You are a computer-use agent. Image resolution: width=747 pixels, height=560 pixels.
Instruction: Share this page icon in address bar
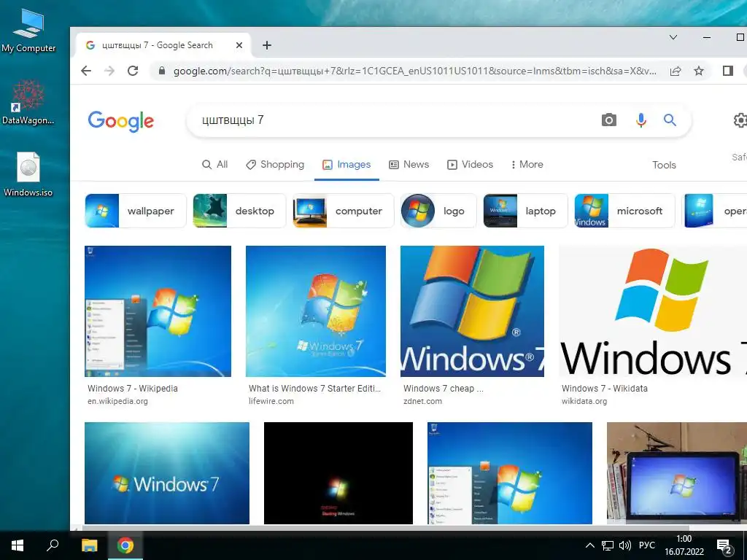pyautogui.click(x=675, y=71)
